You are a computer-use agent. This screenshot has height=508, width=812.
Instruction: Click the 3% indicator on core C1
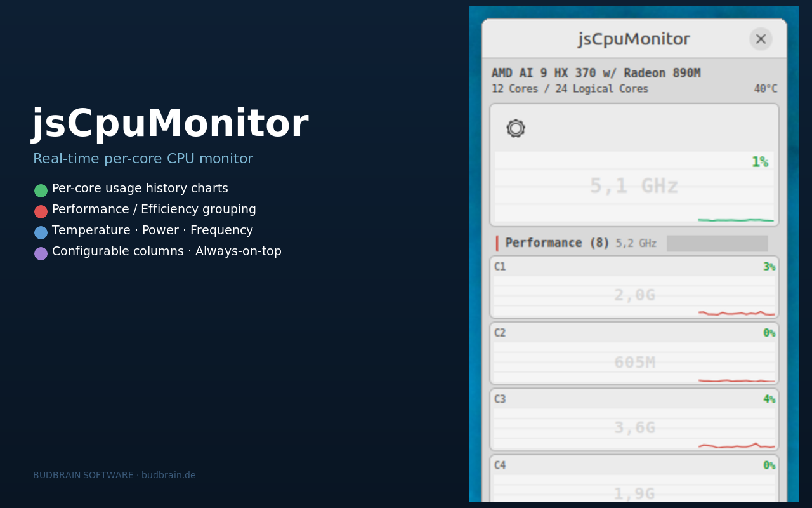(770, 266)
